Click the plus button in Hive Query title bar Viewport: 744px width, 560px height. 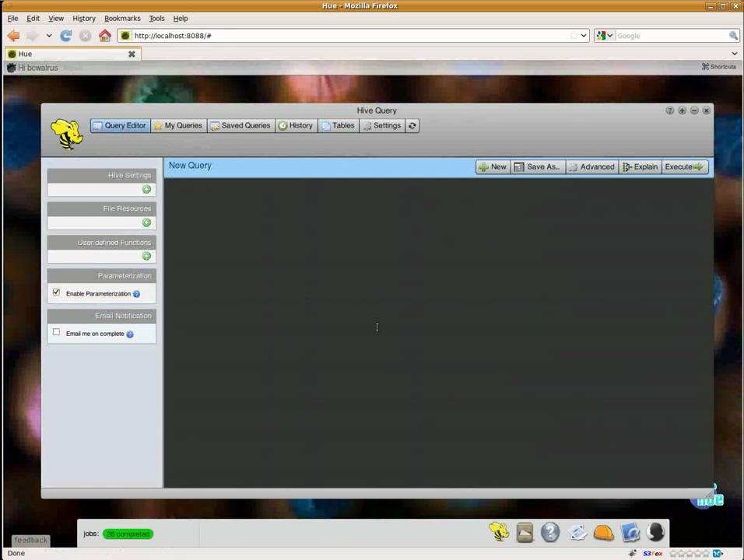click(x=682, y=110)
